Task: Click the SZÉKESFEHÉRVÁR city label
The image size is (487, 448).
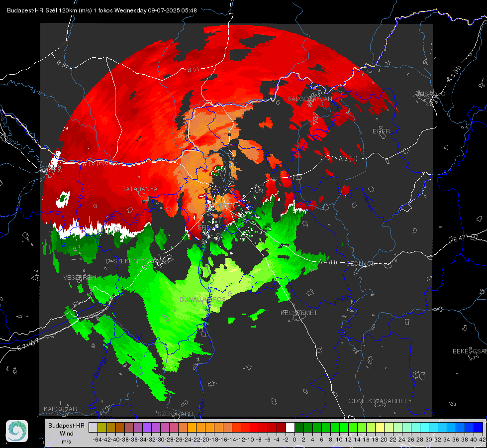Action: pos(141,261)
